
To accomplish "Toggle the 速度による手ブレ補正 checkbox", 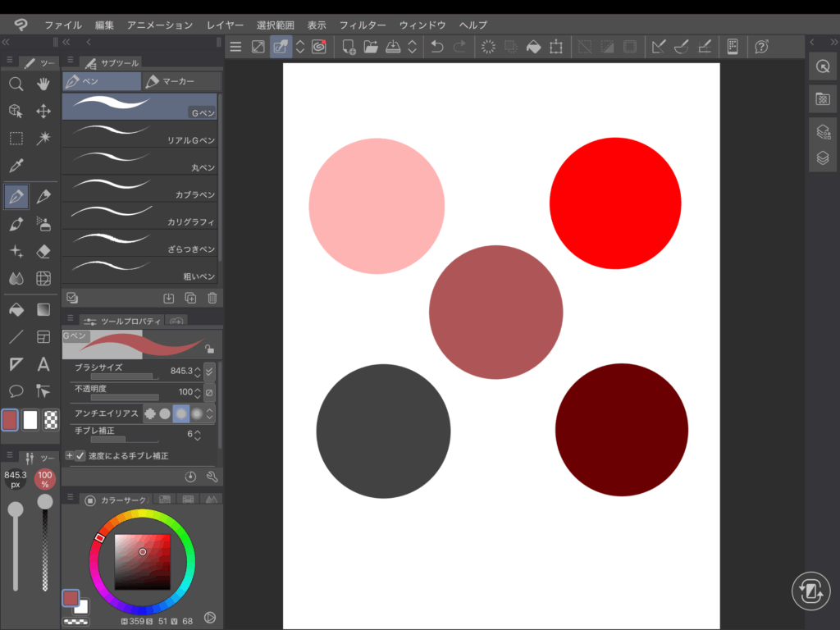I will pyautogui.click(x=80, y=455).
